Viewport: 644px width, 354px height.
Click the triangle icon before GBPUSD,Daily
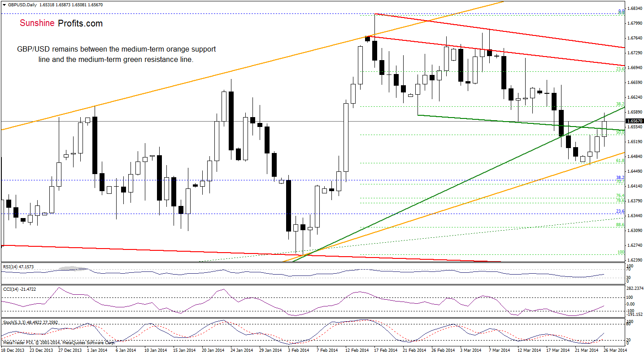click(x=4, y=4)
